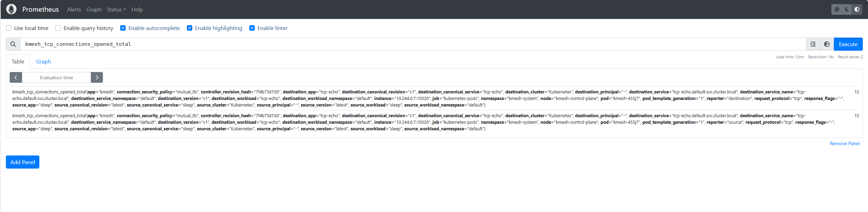Click the search magnifier icon
The width and height of the screenshot is (868, 212).
click(x=13, y=44)
